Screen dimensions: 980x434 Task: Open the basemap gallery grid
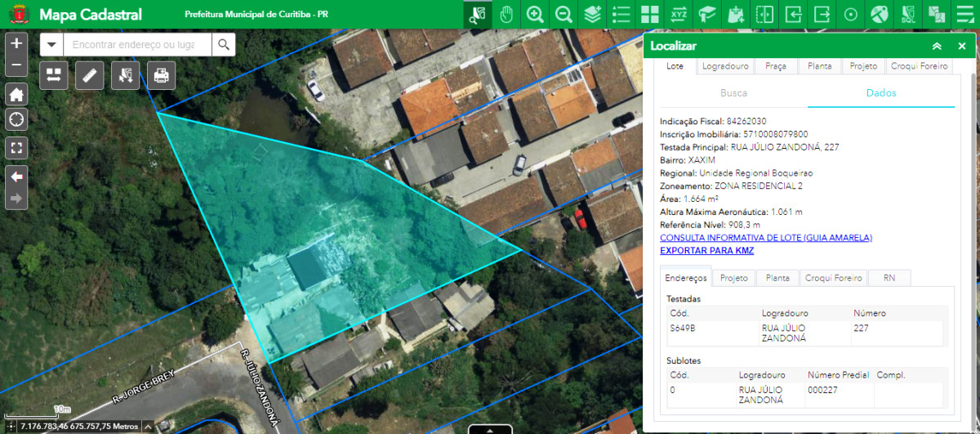650,14
